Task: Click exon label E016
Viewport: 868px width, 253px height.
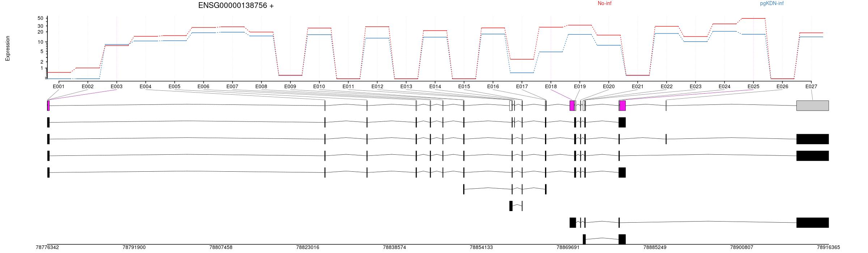Action: click(493, 86)
